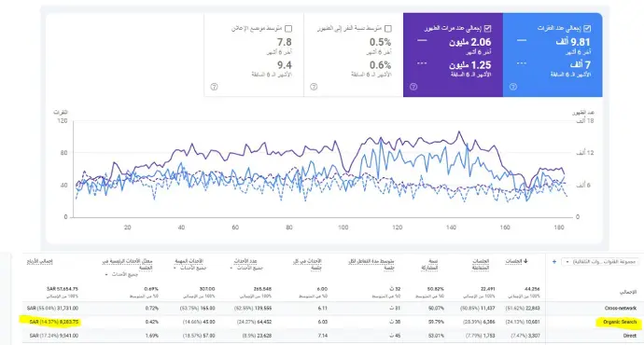Viewport: 644px width, 345px height.
Task: Uncheck the total clicks checkbox
Action: click(x=587, y=28)
